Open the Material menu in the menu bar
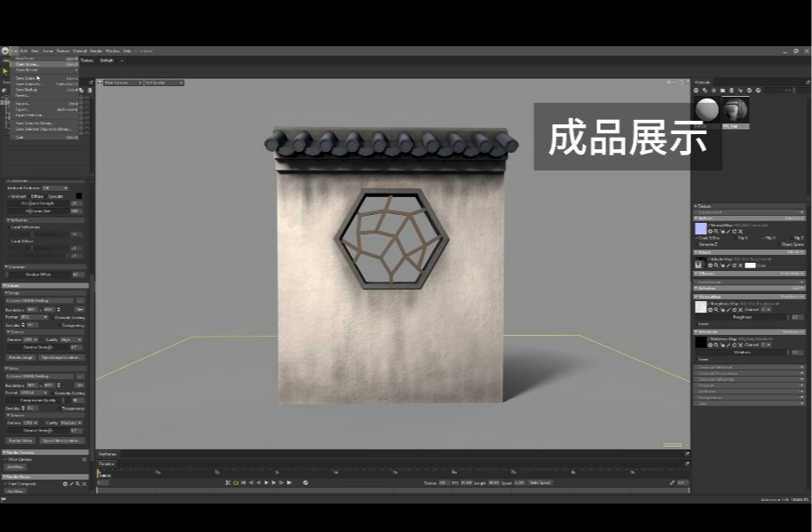 coord(78,51)
